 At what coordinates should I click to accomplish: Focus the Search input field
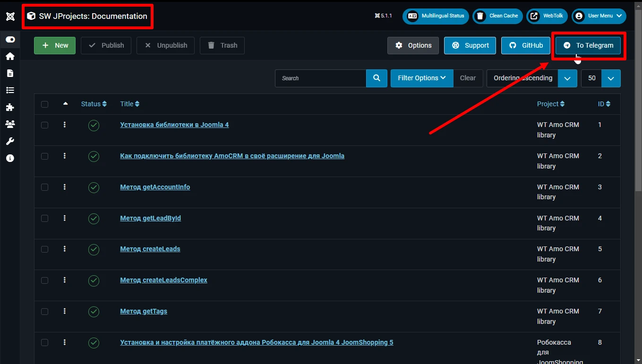(x=320, y=78)
